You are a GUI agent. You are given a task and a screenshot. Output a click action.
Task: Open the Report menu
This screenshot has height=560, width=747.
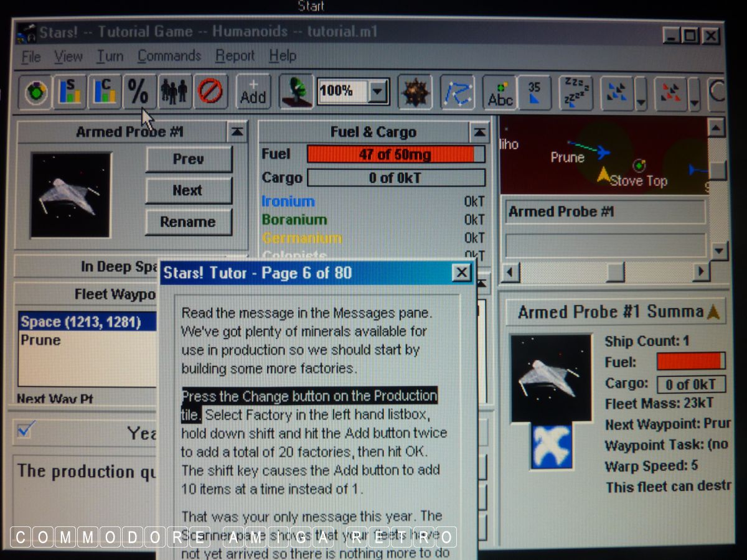235,56
